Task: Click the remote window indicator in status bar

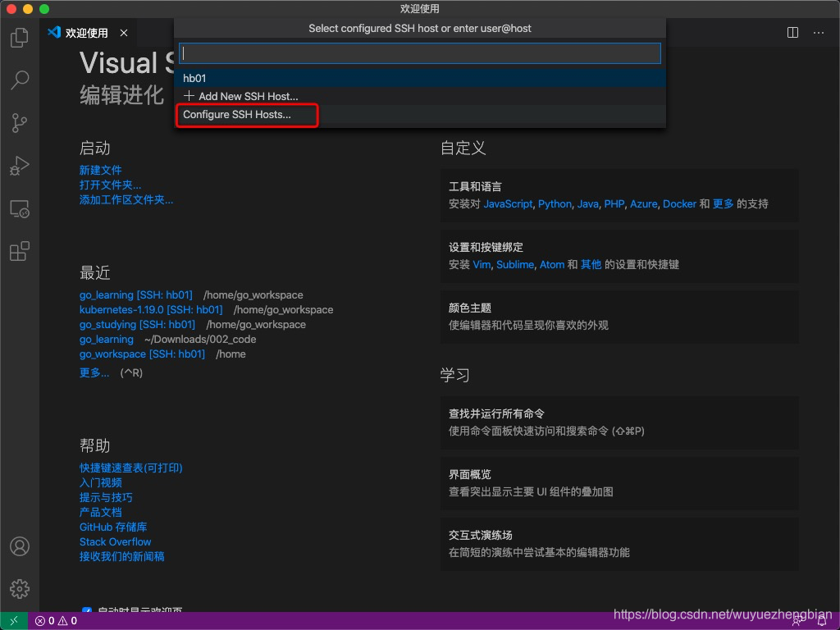Action: [14, 621]
